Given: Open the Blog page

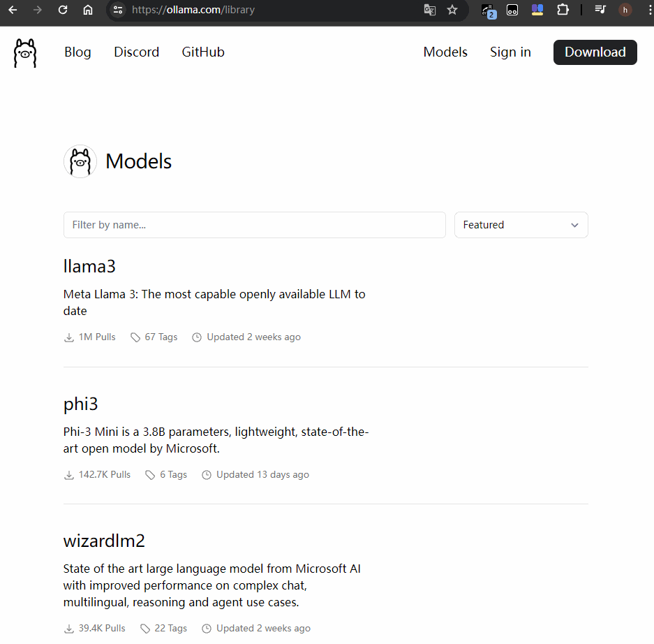Looking at the screenshot, I should point(77,52).
